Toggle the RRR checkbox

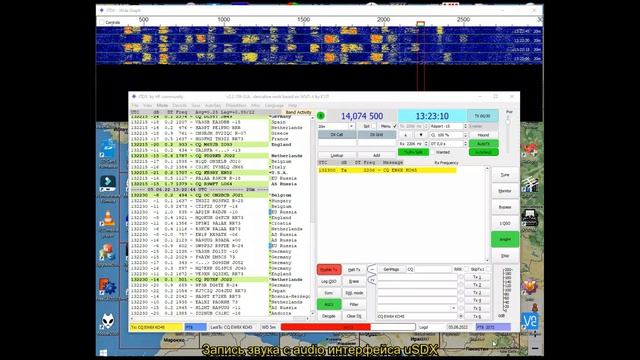point(466,269)
